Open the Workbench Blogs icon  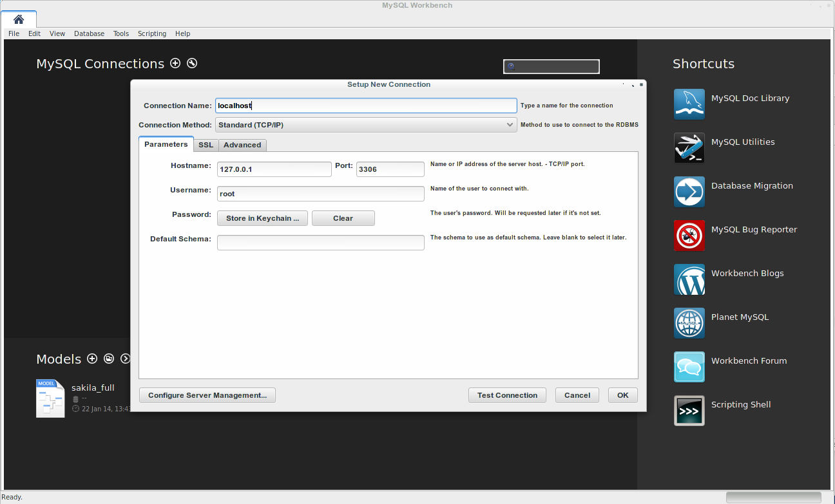[x=689, y=279]
